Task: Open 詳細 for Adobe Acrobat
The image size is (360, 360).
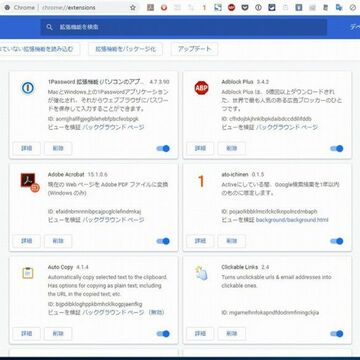Action: click(x=27, y=241)
